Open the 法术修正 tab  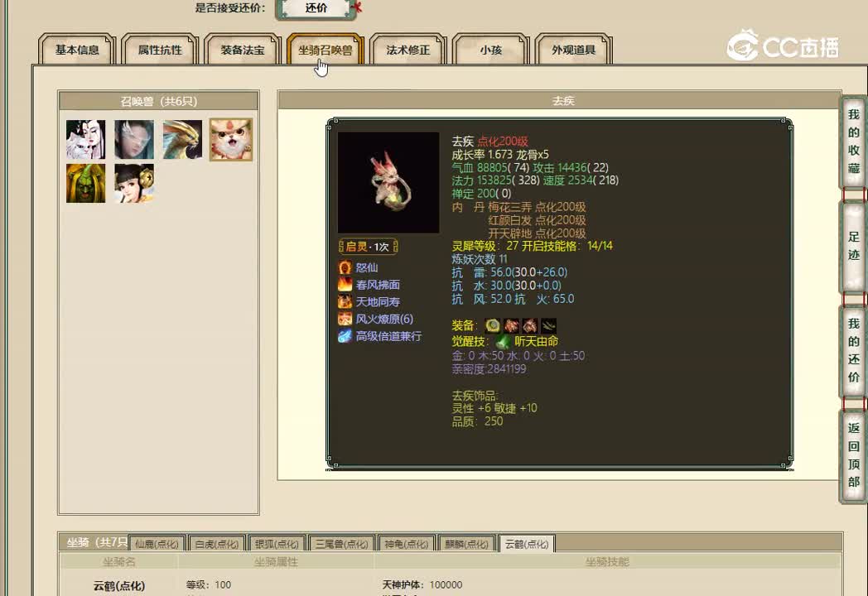tap(408, 50)
